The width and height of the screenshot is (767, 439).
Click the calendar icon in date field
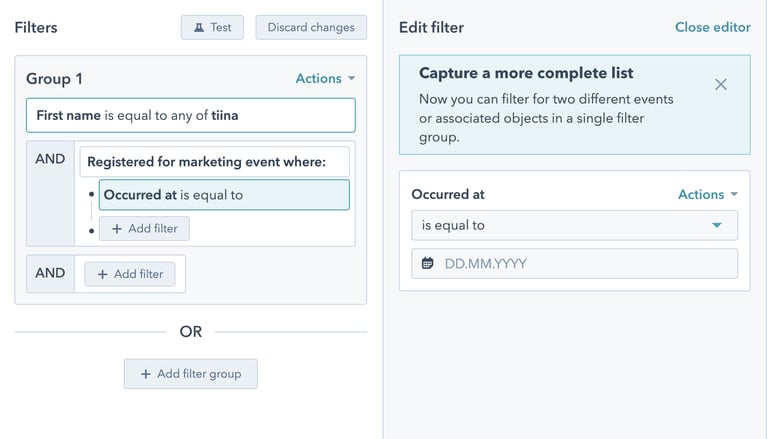pyautogui.click(x=428, y=264)
